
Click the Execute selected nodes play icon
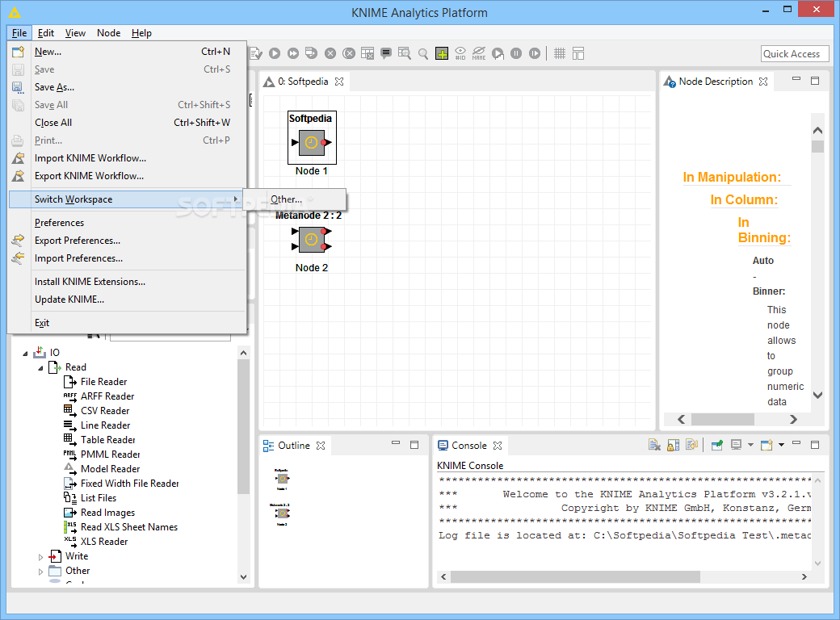[x=275, y=53]
